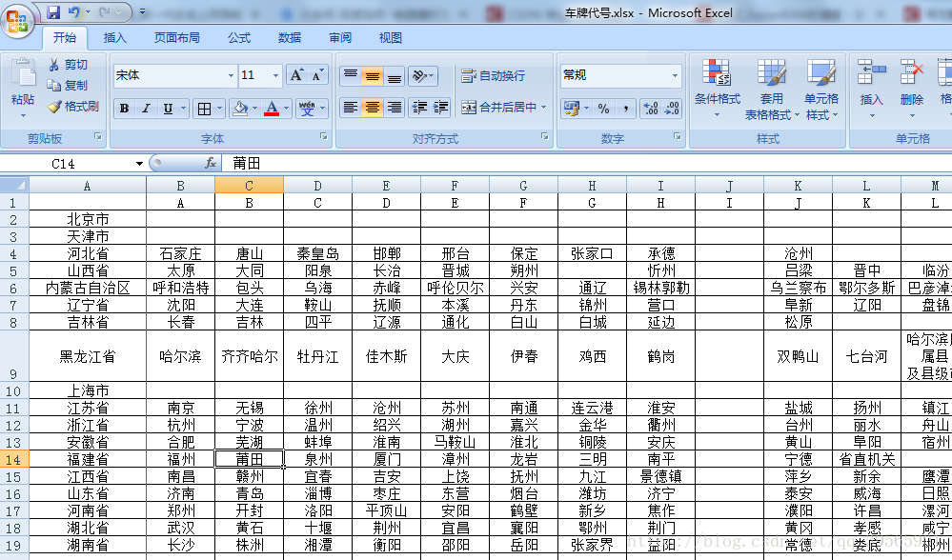Open phonetic guide wén button
The height and width of the screenshot is (560, 952).
(x=307, y=109)
